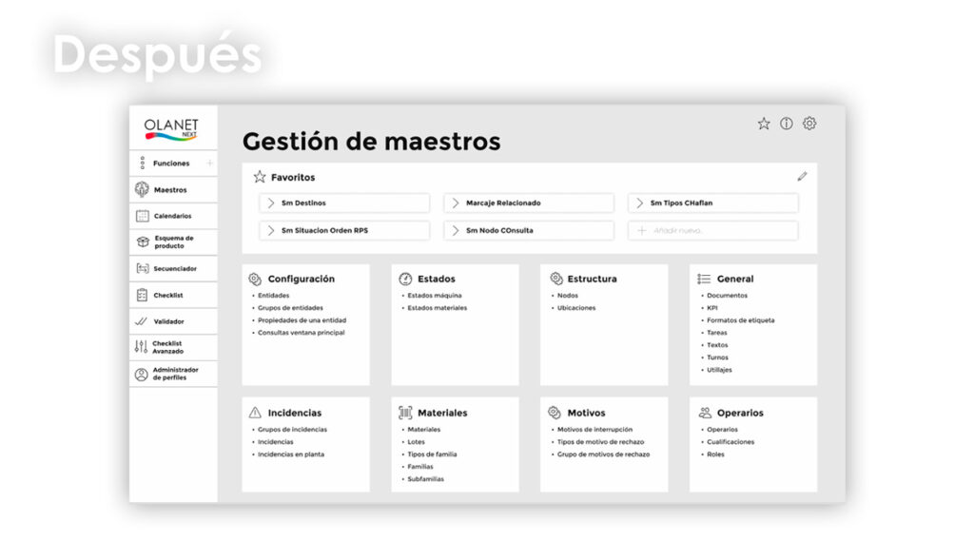Viewport: 974px width, 560px height.
Task: Expand the Sm Destinos favorite chevron
Action: [271, 203]
